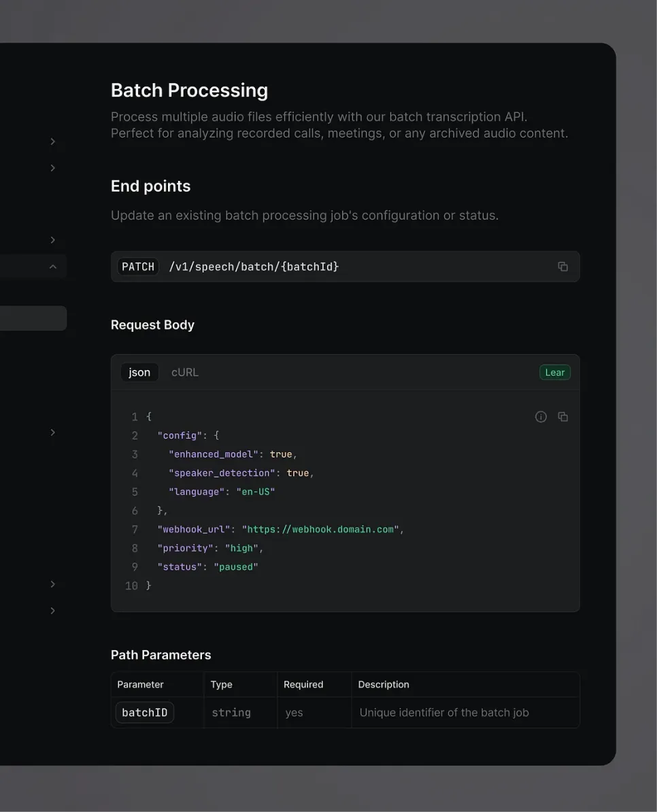Screen dimensions: 657x812
Task: Click the PATCH method badge
Action: (138, 266)
